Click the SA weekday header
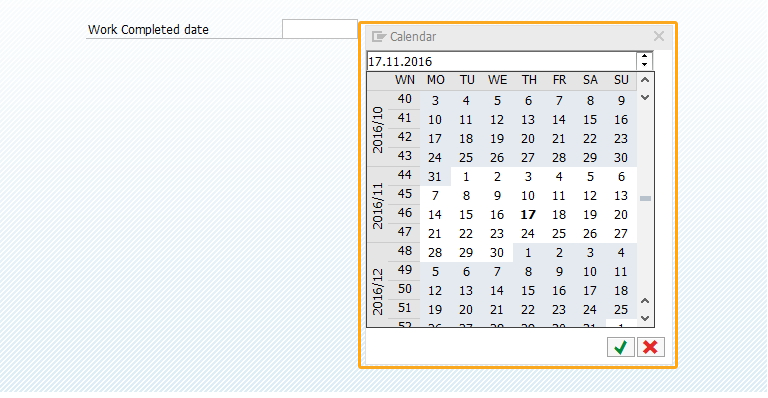The height and width of the screenshot is (398, 768). 590,80
